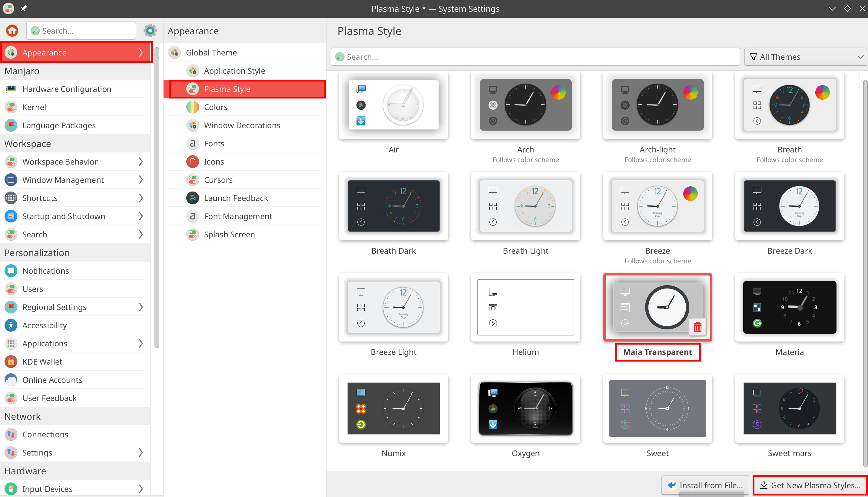The image size is (868, 497).
Task: Click the Startup and Shutdown icon
Action: [x=11, y=216]
